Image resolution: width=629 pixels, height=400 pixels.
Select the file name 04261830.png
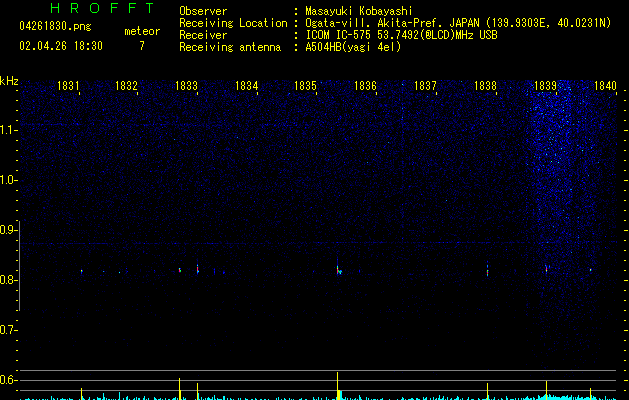click(55, 26)
